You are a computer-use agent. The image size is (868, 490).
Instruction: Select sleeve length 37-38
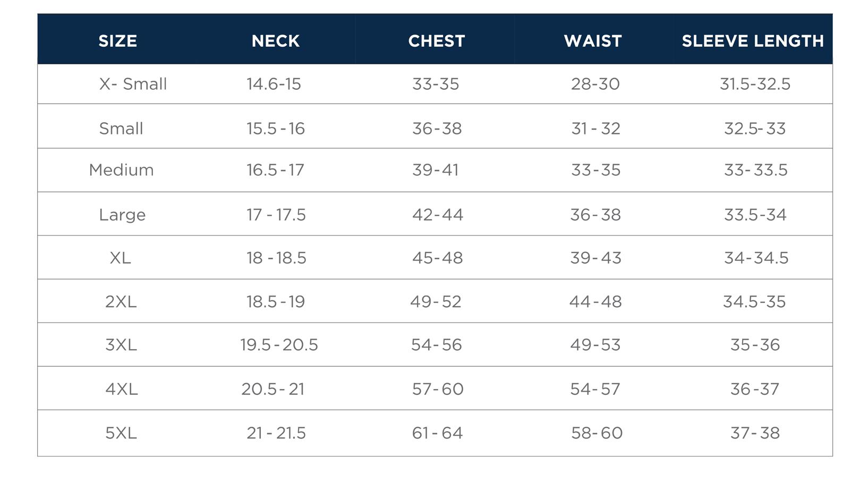pos(755,433)
